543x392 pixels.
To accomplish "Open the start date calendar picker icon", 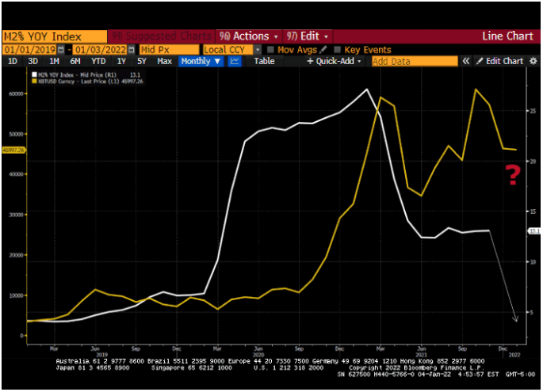I will pos(60,49).
